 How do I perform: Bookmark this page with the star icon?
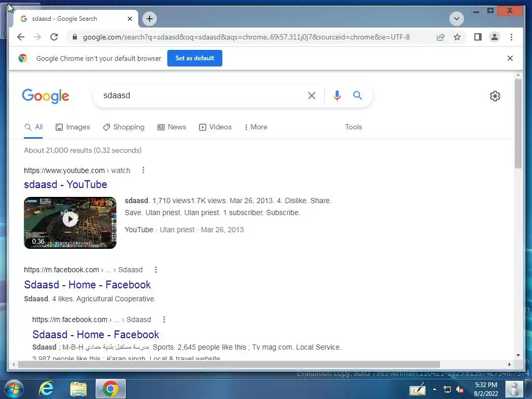(x=457, y=37)
